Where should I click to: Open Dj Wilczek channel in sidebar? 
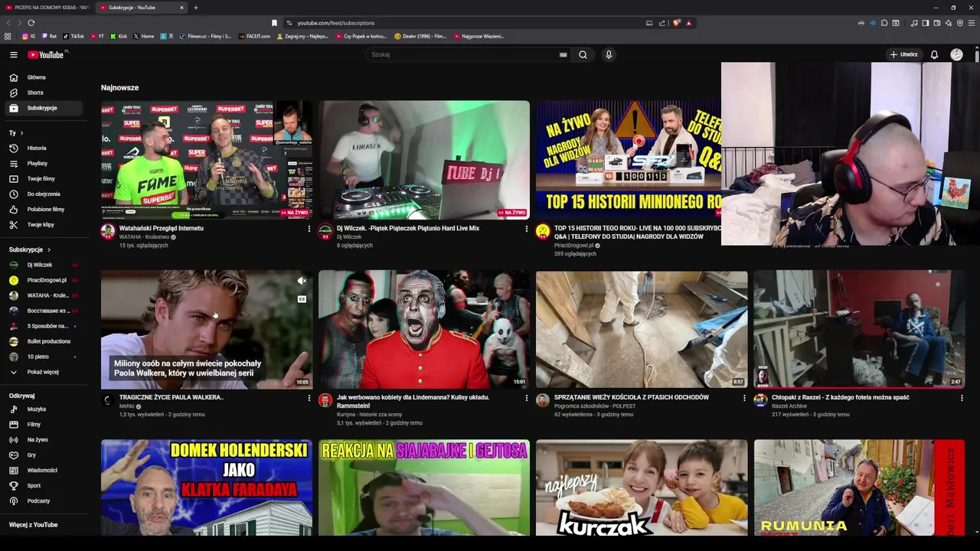tap(45, 265)
